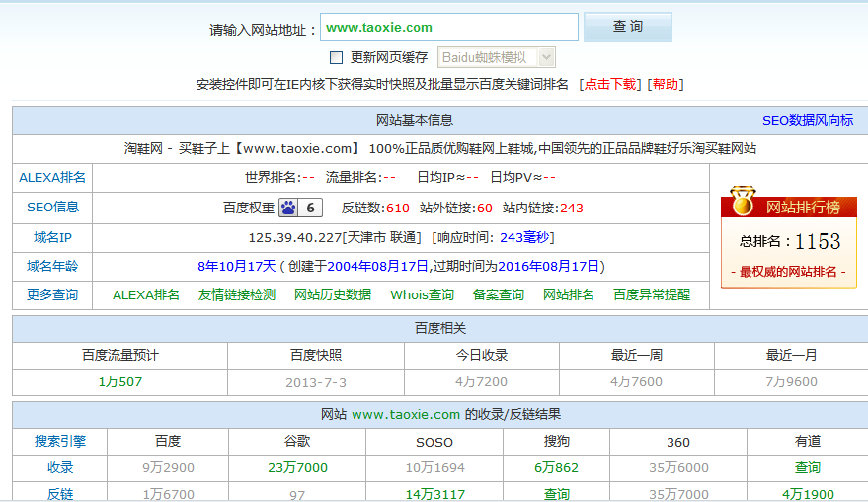Open the 点击下载 link
The height and width of the screenshot is (502, 868).
click(x=610, y=85)
